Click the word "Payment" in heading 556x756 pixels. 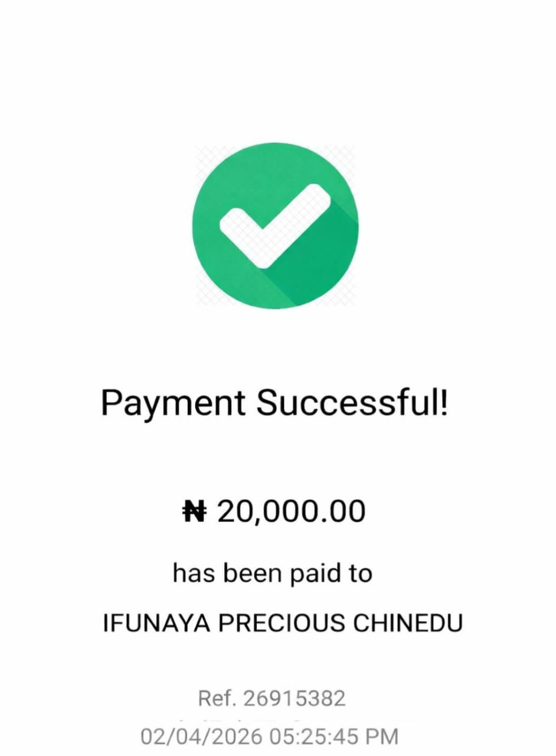point(173,404)
